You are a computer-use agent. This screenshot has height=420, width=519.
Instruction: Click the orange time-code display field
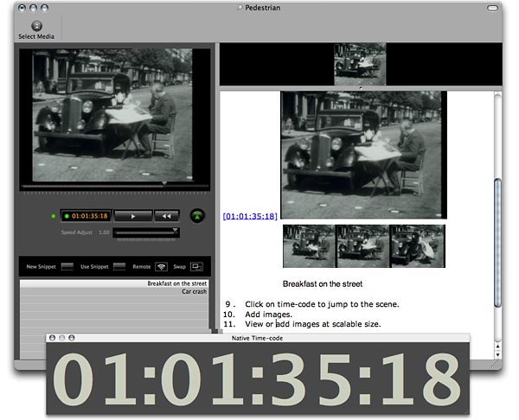coord(85,216)
